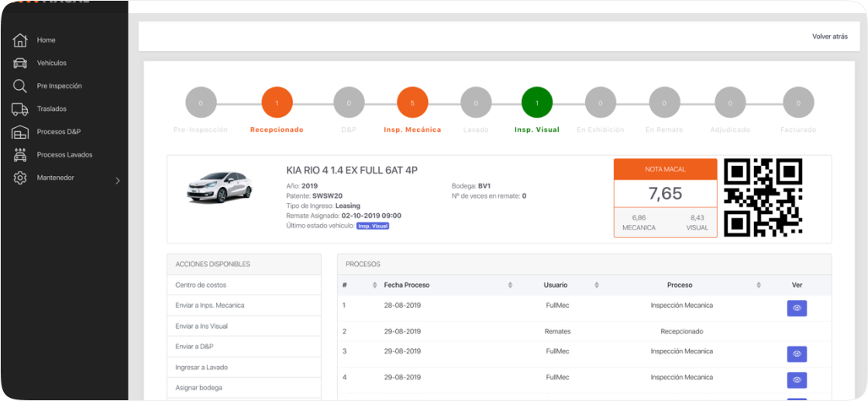Image resolution: width=868 pixels, height=401 pixels.
Task: Click Enviar a D&P action
Action: [244, 346]
